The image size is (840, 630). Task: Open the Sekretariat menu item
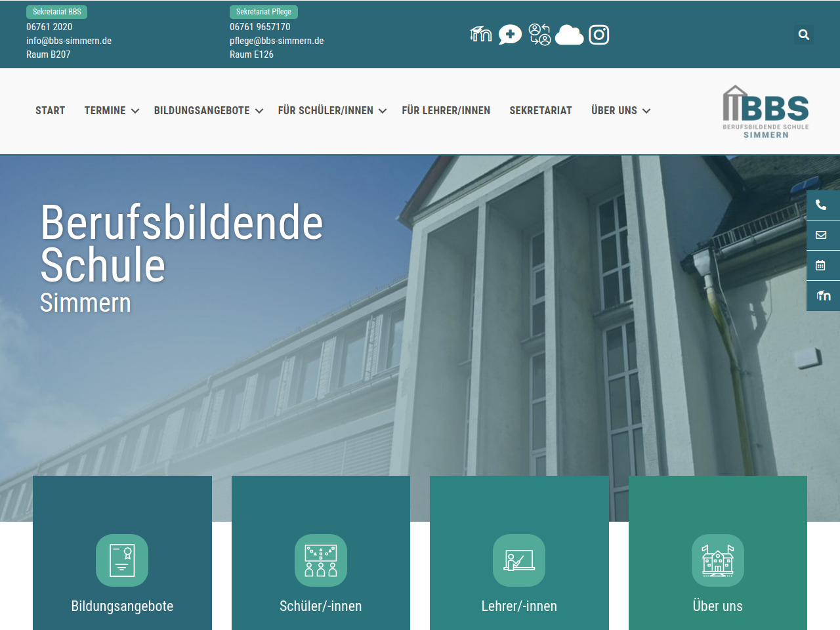540,110
